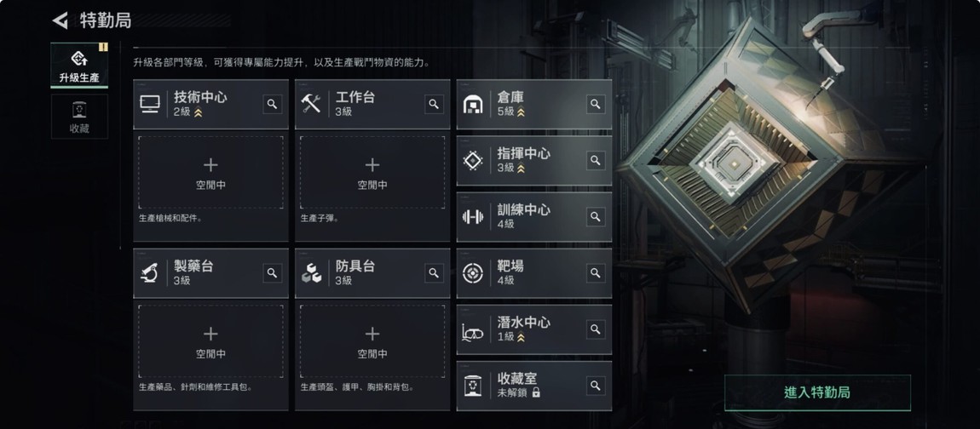Open magnifier details for 工作台
Image resolution: width=980 pixels, height=429 pixels.
click(x=434, y=105)
